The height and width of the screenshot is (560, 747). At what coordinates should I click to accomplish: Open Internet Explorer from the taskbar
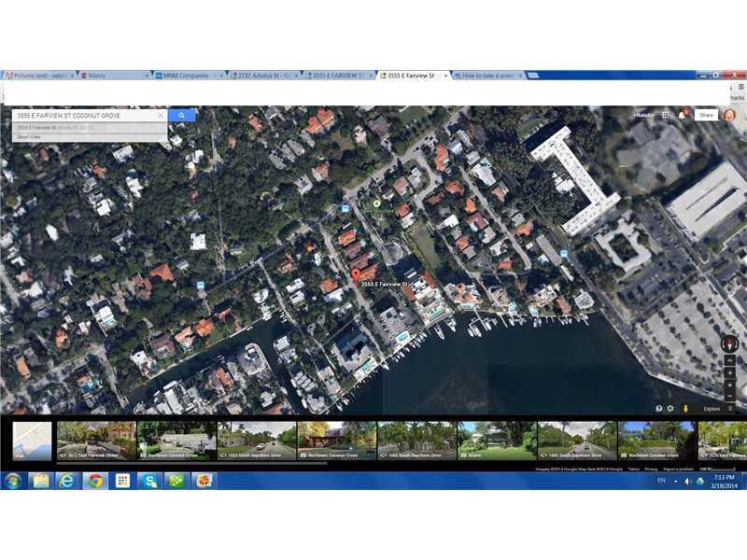pos(67,481)
